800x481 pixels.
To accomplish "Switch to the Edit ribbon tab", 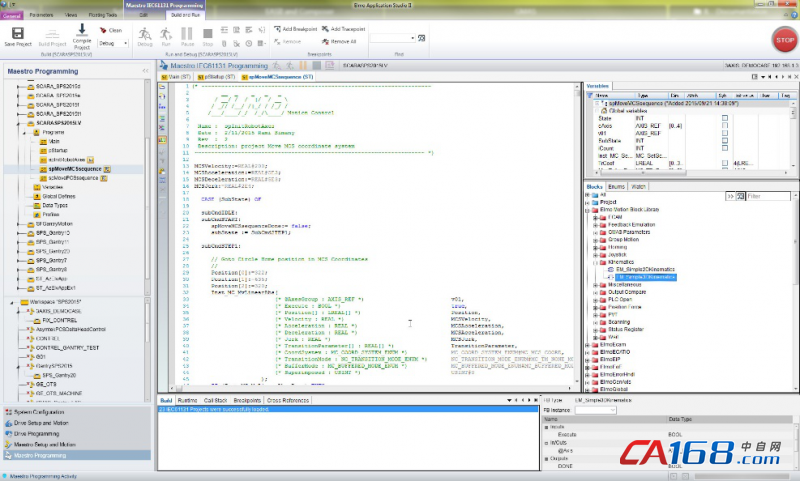I will pos(143,15).
